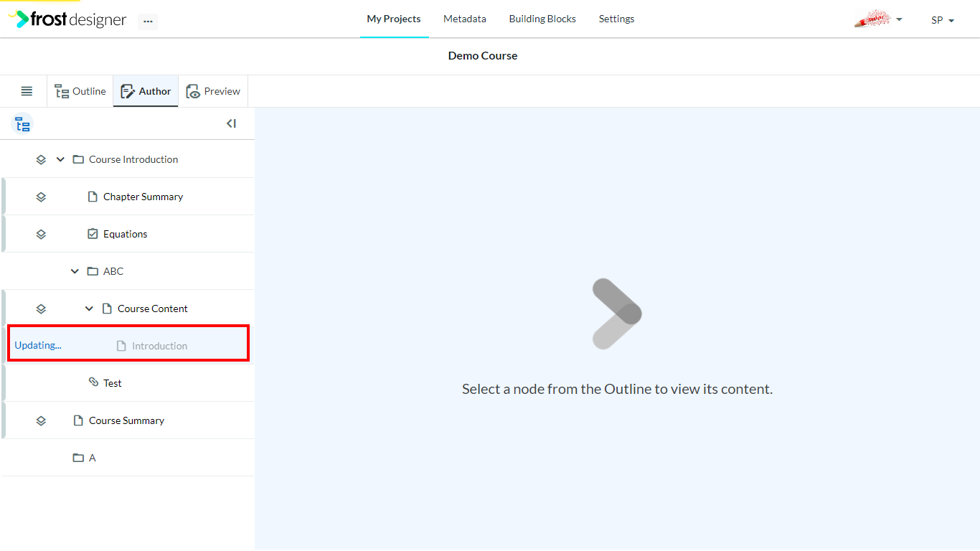Switch to the Outline tab

(x=80, y=91)
